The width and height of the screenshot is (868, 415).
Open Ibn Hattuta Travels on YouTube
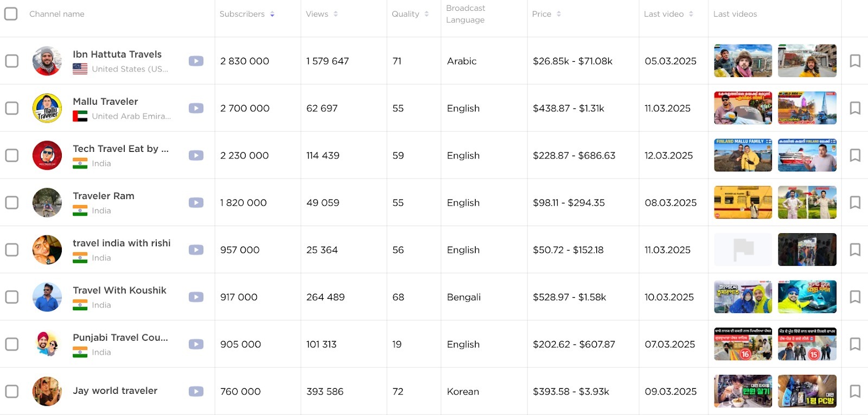(x=196, y=61)
